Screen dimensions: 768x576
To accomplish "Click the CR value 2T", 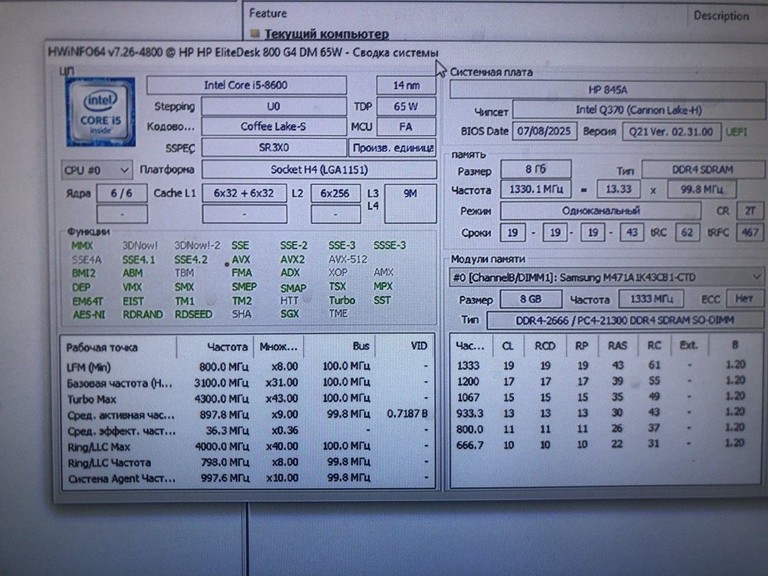I will pyautogui.click(x=750, y=211).
